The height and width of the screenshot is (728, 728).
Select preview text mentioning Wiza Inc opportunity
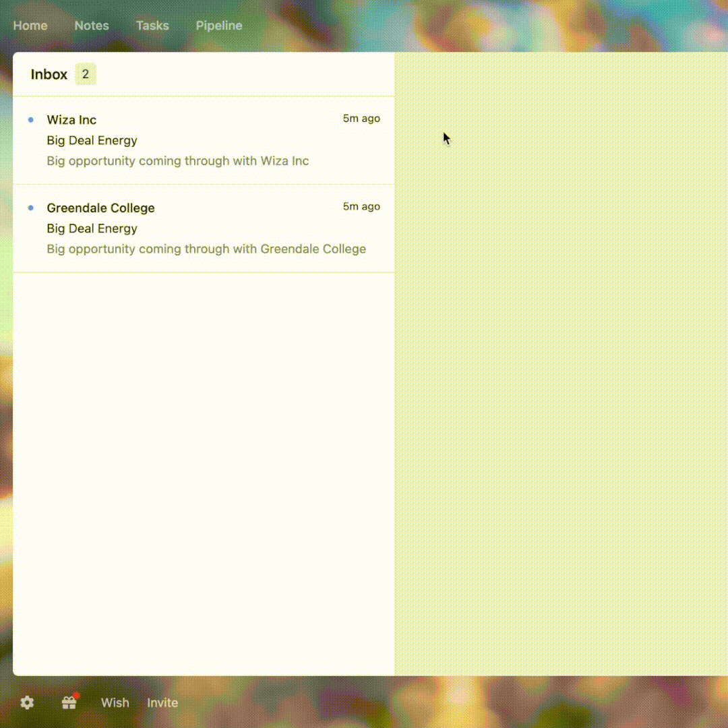[178, 161]
